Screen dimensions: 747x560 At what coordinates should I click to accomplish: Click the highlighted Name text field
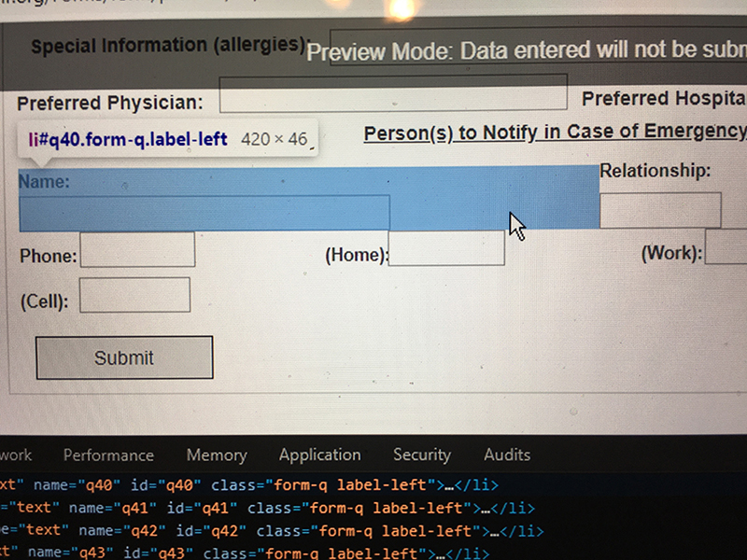(x=204, y=213)
